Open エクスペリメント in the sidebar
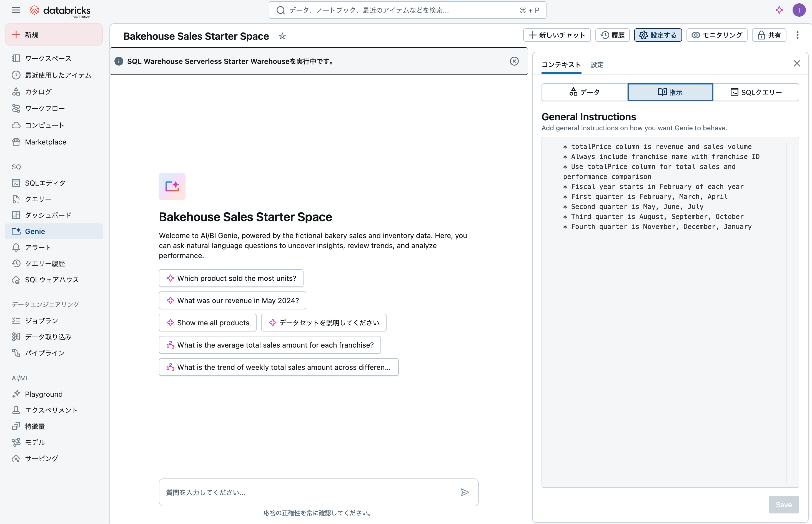This screenshot has width=812, height=524. point(54,410)
